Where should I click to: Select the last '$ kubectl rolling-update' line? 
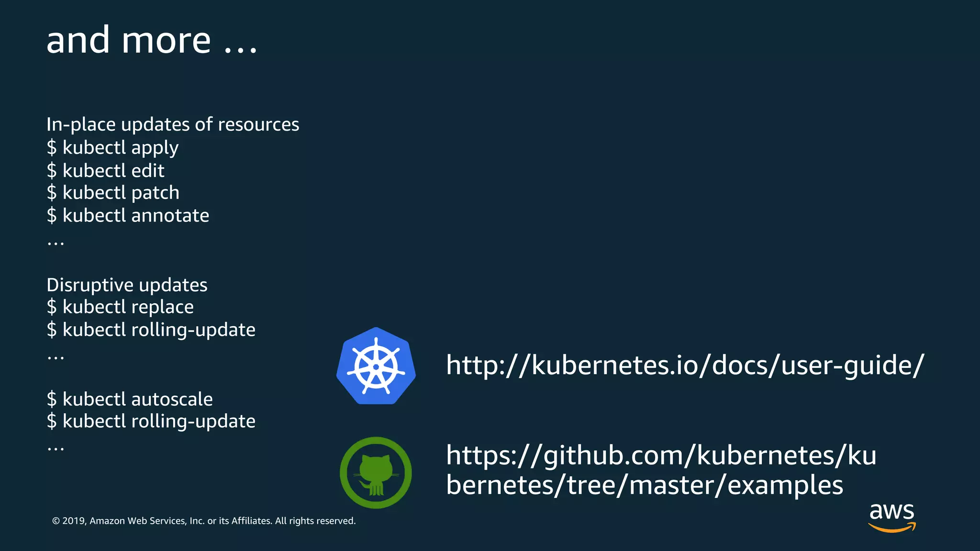click(151, 421)
